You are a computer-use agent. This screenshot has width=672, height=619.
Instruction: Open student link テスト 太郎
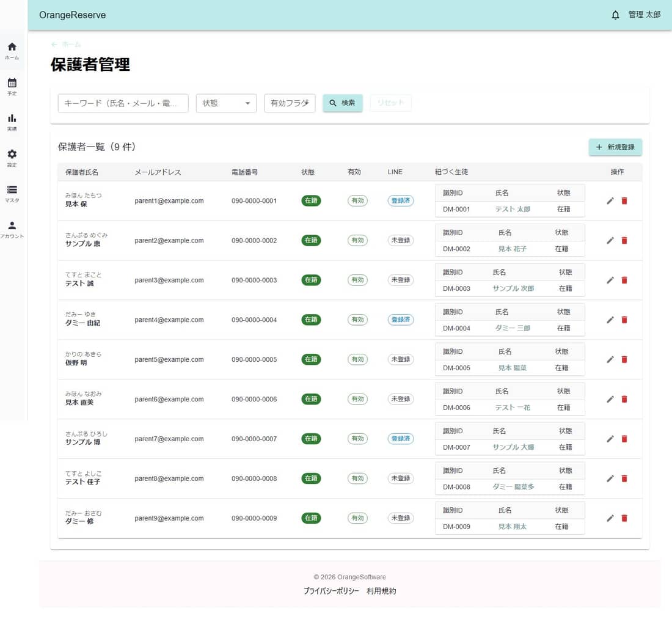[x=513, y=209]
